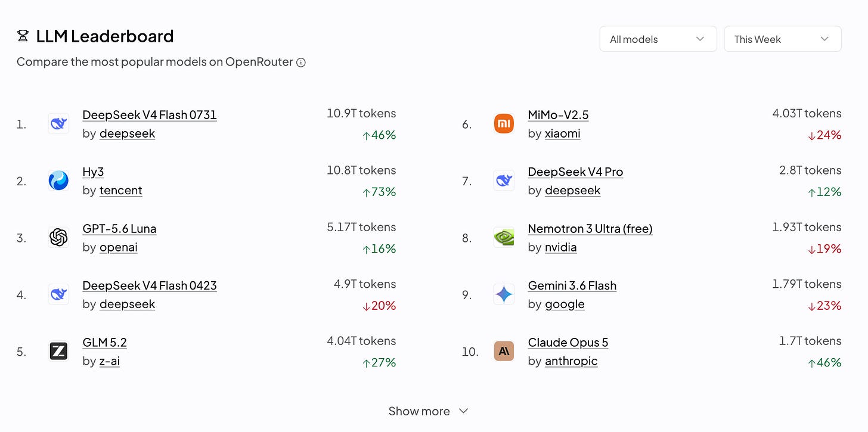
Task: Visit the deepseek author link under V4 Flash 0423
Action: 127,304
